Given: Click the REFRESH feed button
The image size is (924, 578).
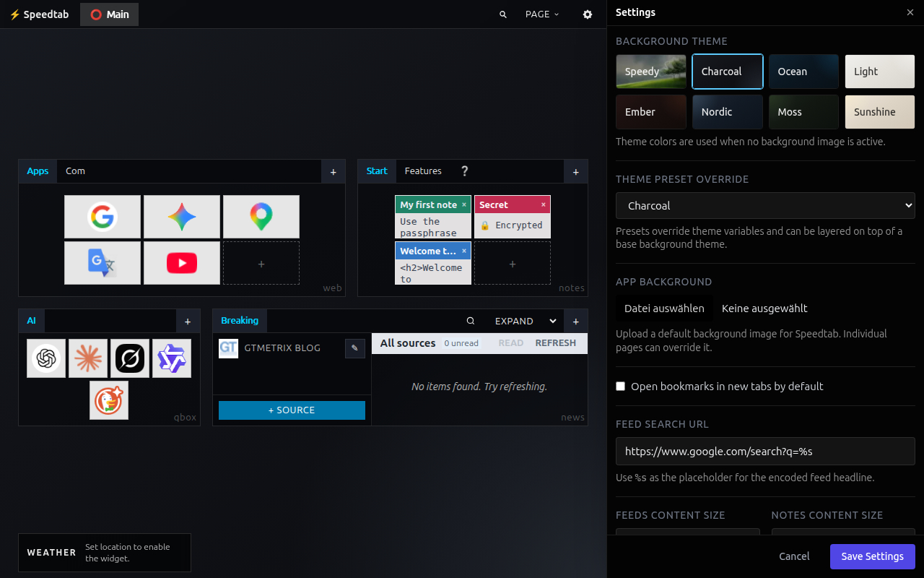Looking at the screenshot, I should tap(556, 343).
